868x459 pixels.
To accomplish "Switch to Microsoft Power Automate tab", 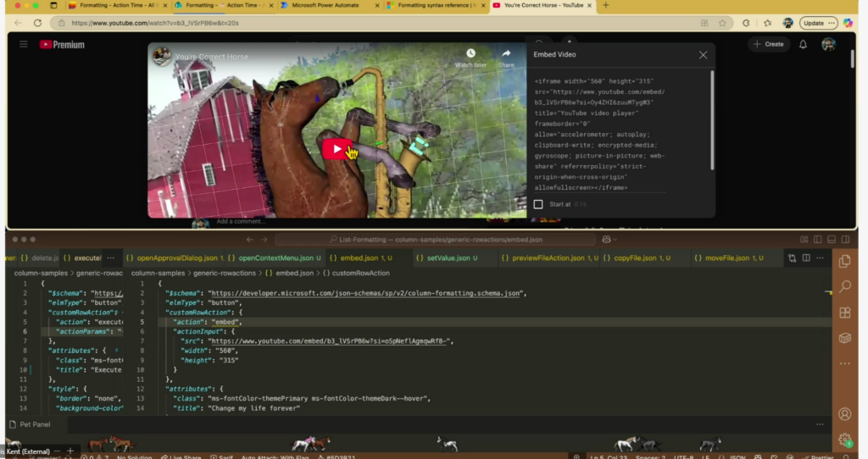I will [x=325, y=6].
